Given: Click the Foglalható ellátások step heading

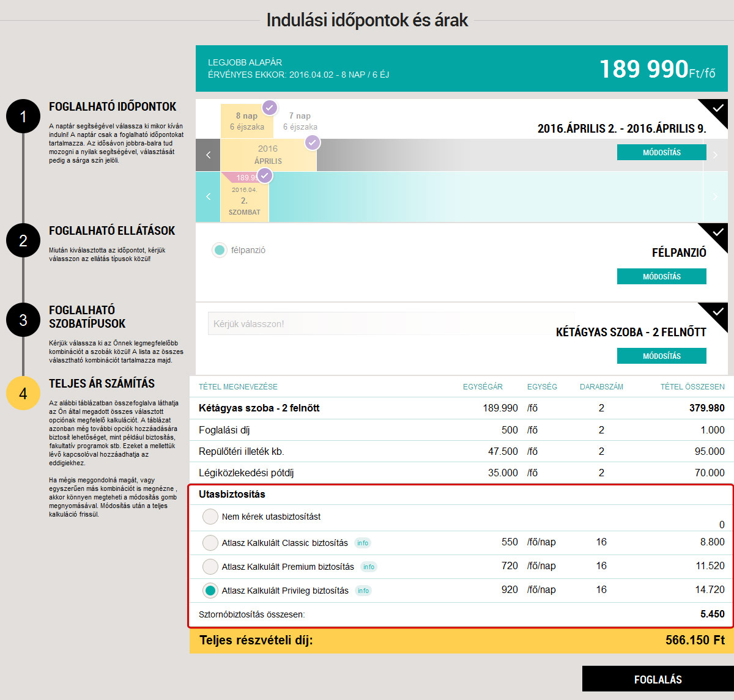Looking at the screenshot, I should click(112, 230).
